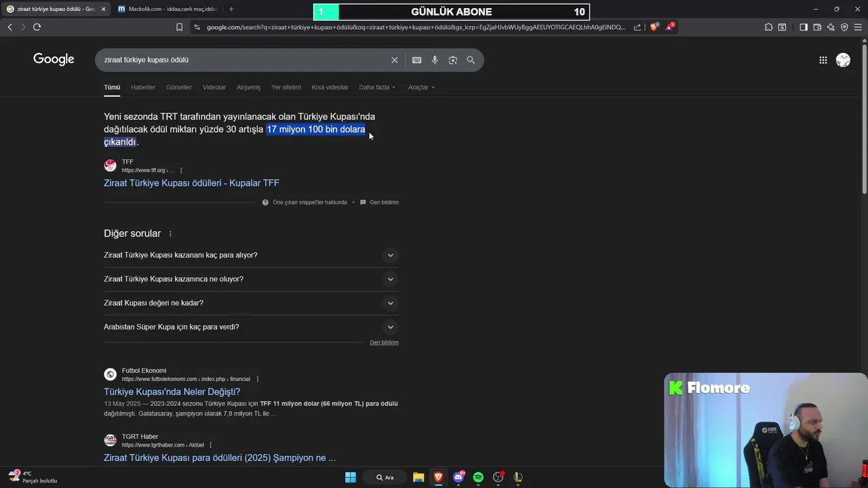Screen dimensions: 868x488
Task: Switch to Görseller tab
Action: tap(179, 87)
